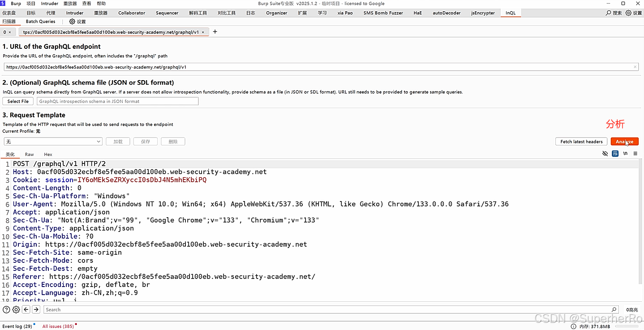
Task: Open the 代理 proxy tab
Action: [x=51, y=13]
